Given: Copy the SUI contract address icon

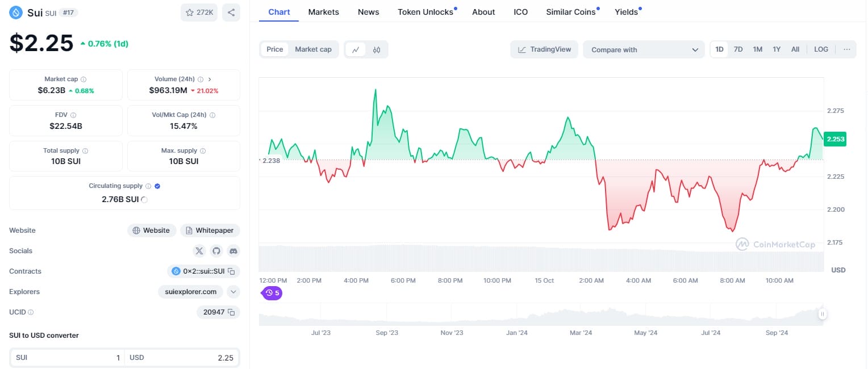Looking at the screenshot, I should [231, 271].
